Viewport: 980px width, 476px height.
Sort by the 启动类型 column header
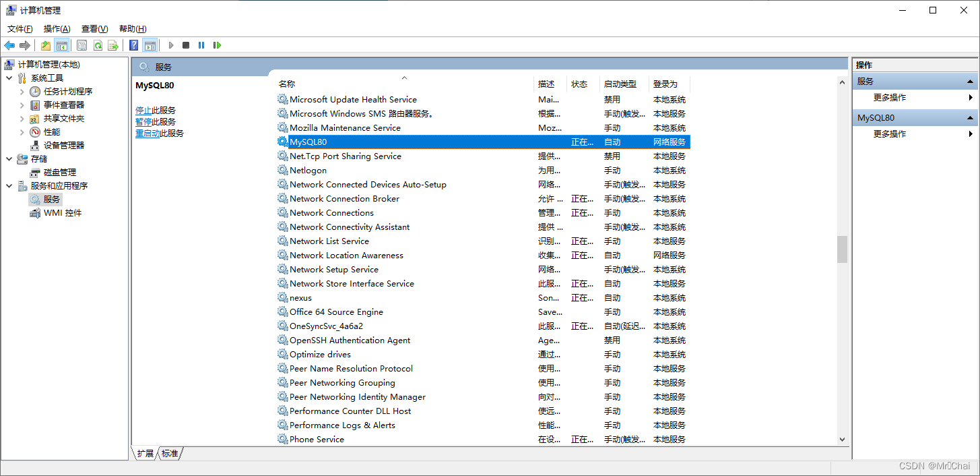point(624,84)
